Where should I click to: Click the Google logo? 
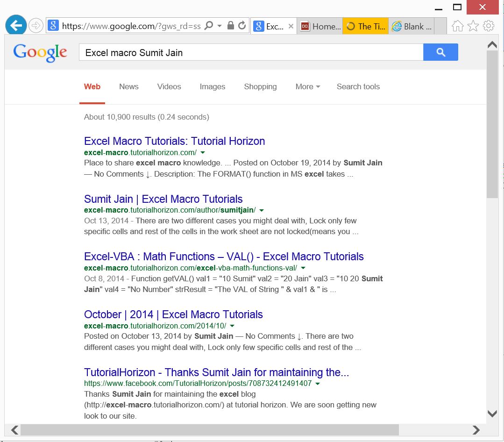pos(40,52)
